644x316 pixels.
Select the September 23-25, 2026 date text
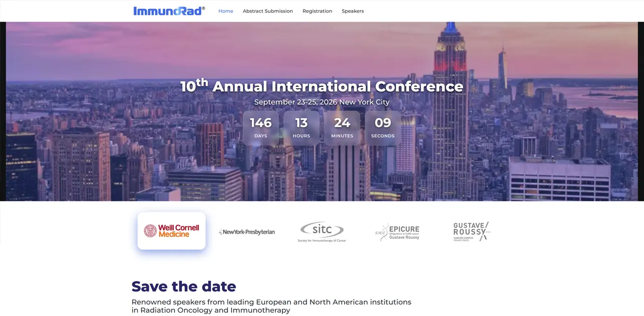tap(321, 102)
